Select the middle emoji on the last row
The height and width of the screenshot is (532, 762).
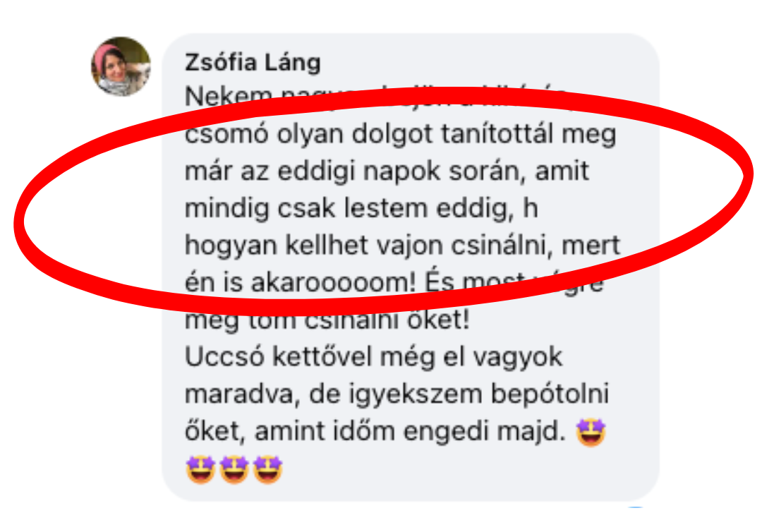click(x=234, y=469)
